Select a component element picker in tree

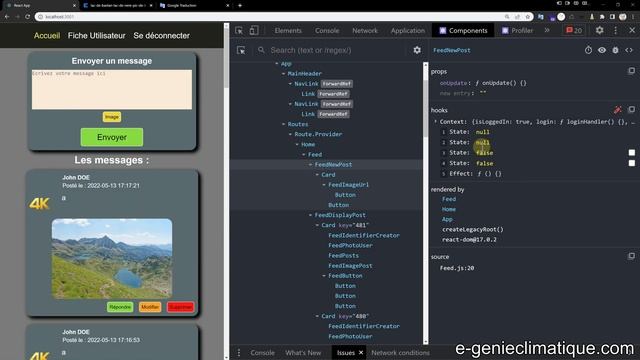point(241,50)
